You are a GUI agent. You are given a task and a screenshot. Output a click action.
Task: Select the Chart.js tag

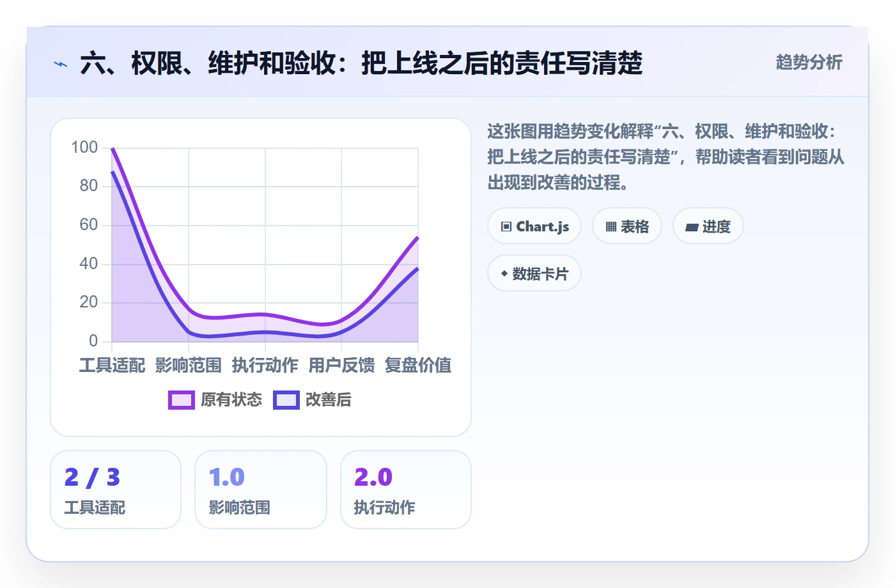point(534,226)
